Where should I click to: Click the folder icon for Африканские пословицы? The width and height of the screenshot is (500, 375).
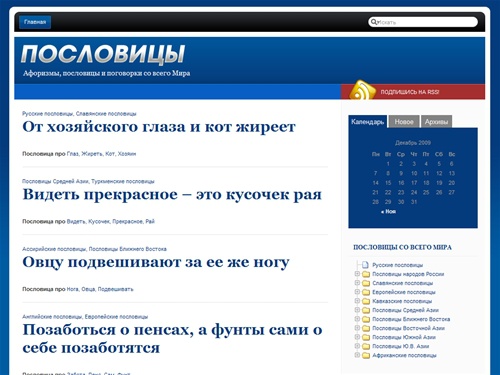(366, 355)
